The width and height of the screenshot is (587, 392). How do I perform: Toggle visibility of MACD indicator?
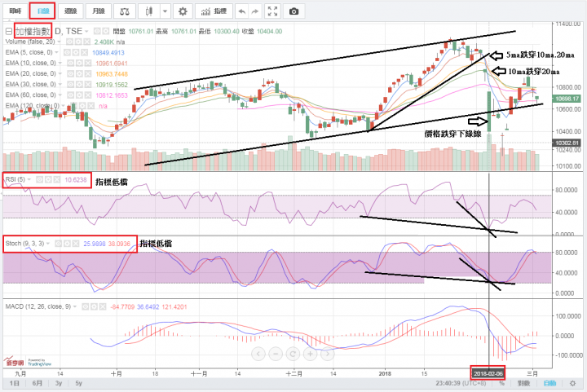point(86,306)
